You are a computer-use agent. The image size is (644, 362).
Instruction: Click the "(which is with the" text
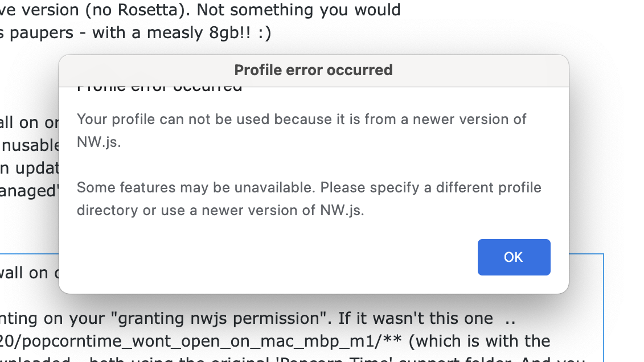tap(479, 341)
